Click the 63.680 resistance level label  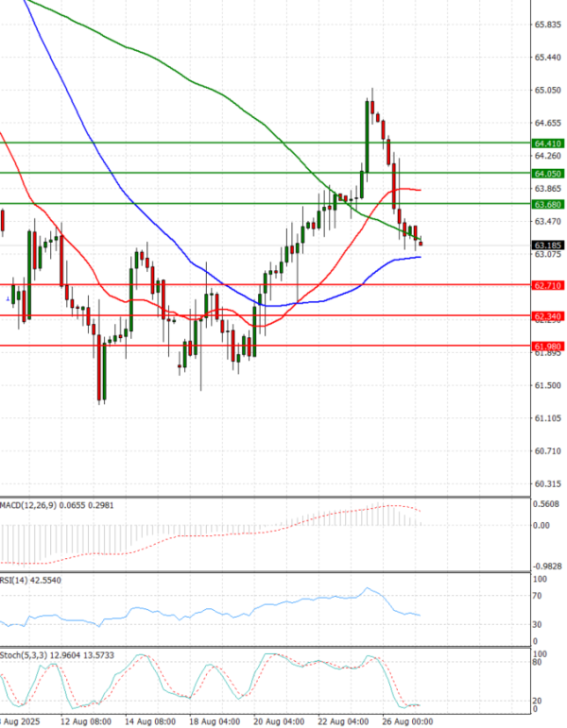tap(548, 205)
